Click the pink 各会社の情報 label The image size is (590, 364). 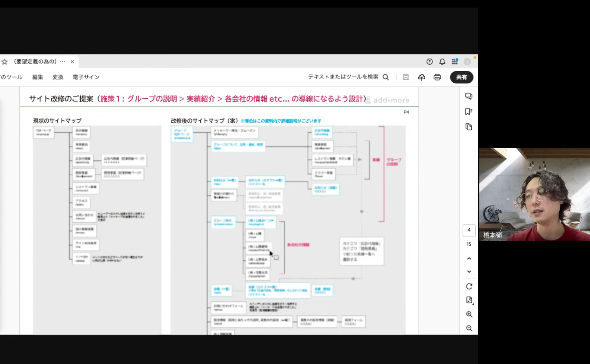click(298, 245)
